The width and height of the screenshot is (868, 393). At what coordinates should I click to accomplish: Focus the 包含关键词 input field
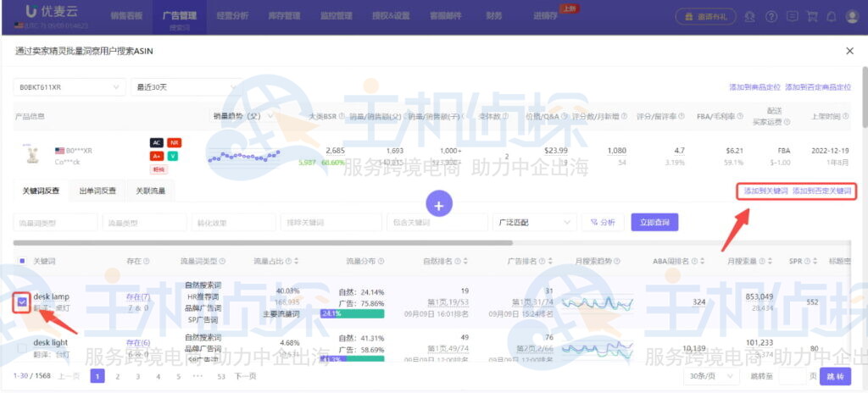(x=437, y=222)
